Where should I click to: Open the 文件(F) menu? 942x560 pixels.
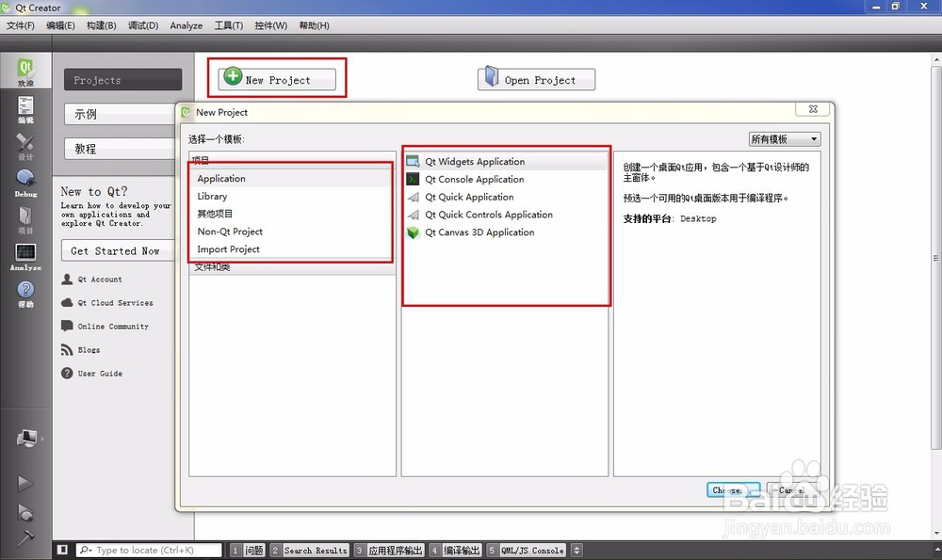[21, 25]
